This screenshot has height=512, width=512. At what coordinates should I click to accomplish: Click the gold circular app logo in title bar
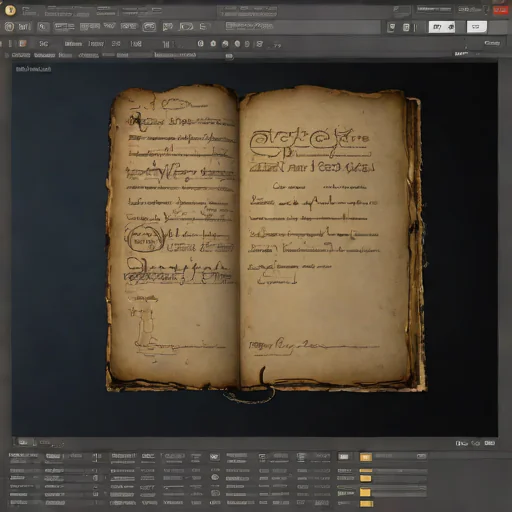10,10
